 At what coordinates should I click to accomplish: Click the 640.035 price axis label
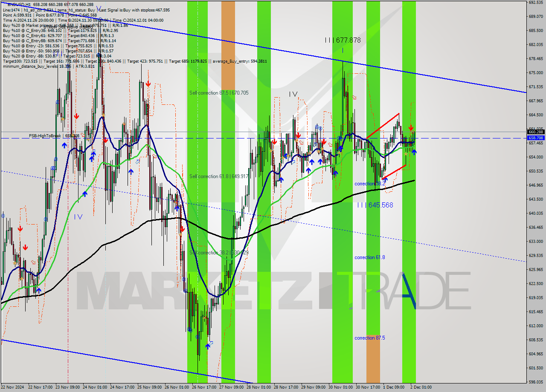(536, 213)
